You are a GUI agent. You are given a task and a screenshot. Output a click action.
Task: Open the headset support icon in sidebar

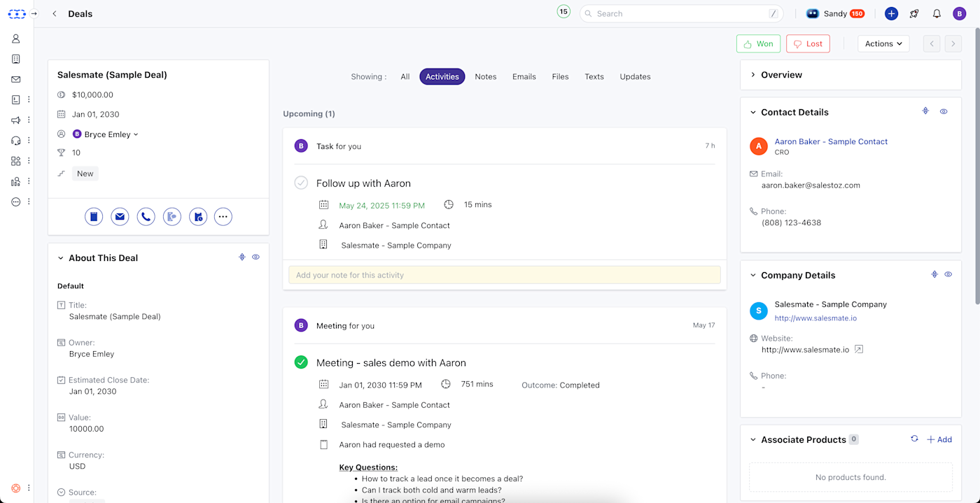[x=15, y=141]
